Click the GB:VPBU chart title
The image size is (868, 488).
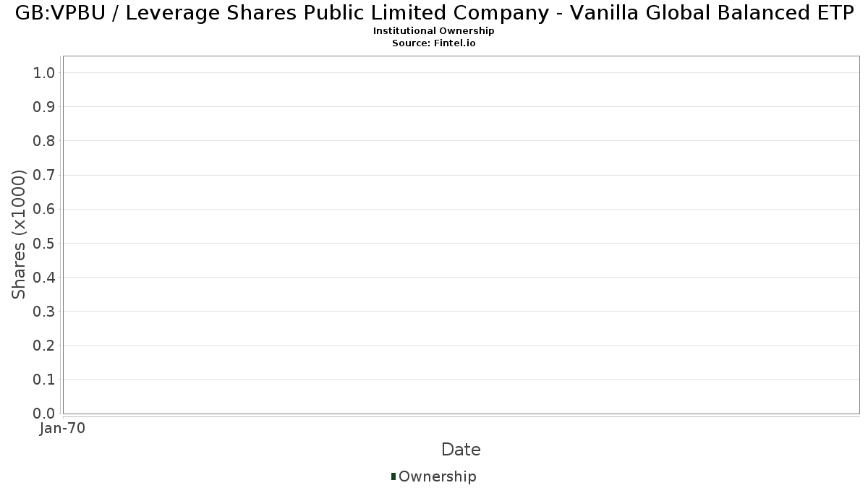pyautogui.click(x=434, y=13)
